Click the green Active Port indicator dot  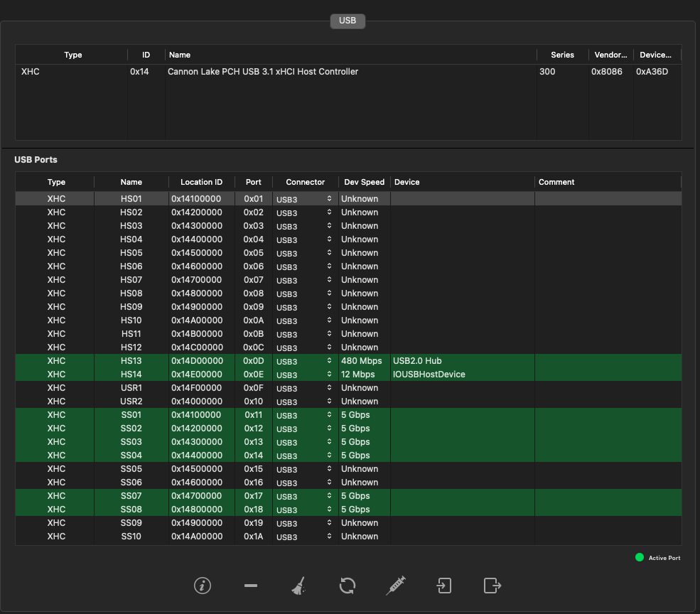pyautogui.click(x=640, y=558)
